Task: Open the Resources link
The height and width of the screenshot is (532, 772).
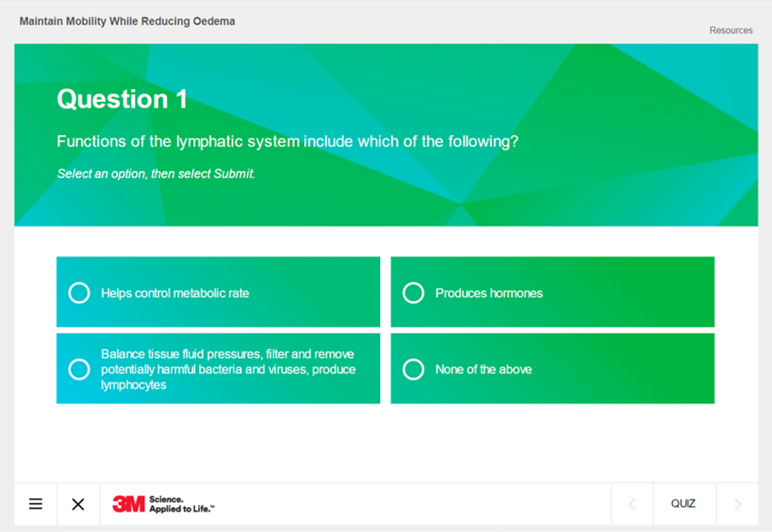Action: [731, 31]
